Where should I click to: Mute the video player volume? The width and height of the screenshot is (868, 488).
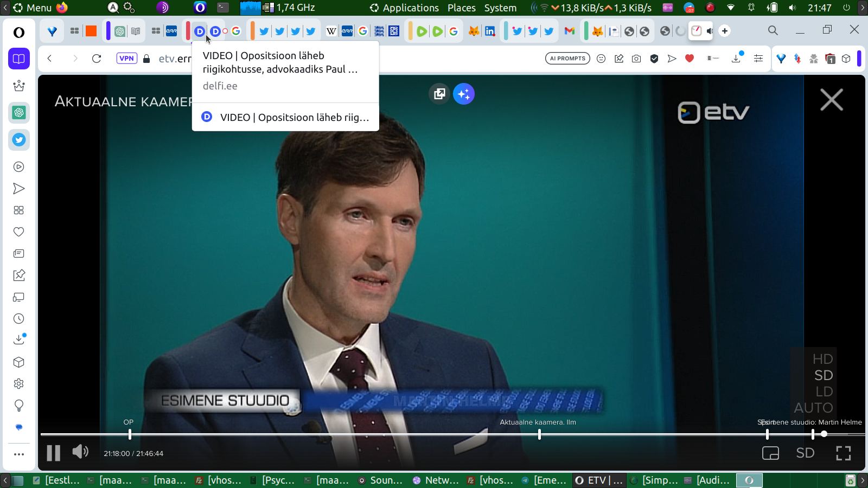(x=80, y=452)
